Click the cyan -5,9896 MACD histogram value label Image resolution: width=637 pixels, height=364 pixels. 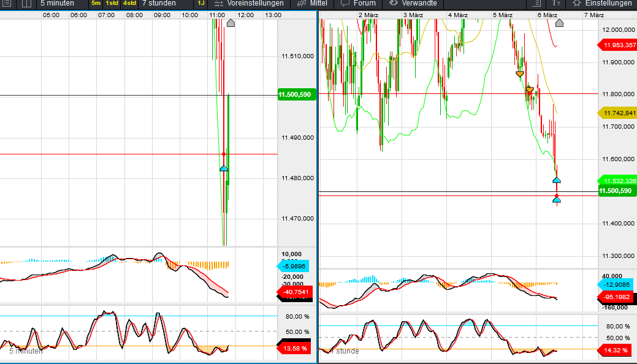click(x=293, y=266)
